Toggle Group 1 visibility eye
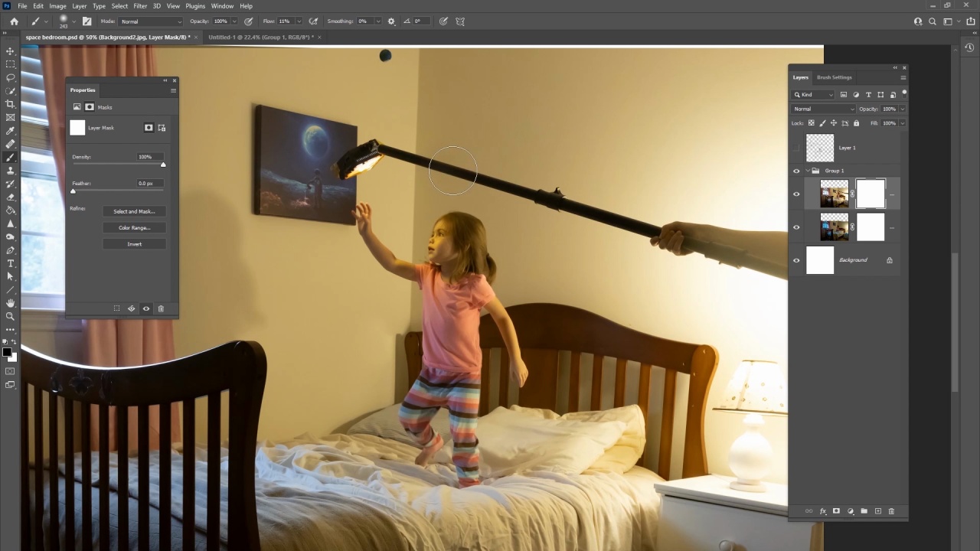Image resolution: width=980 pixels, height=551 pixels. pos(796,171)
